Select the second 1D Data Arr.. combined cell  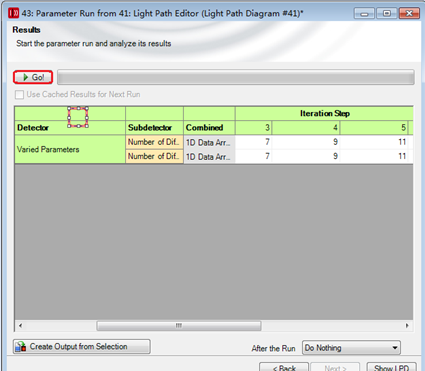click(209, 156)
